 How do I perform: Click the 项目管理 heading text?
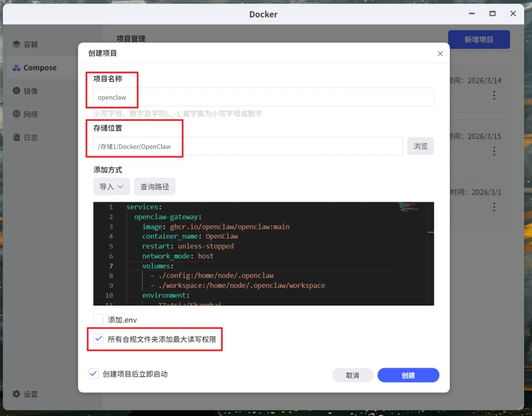click(131, 39)
